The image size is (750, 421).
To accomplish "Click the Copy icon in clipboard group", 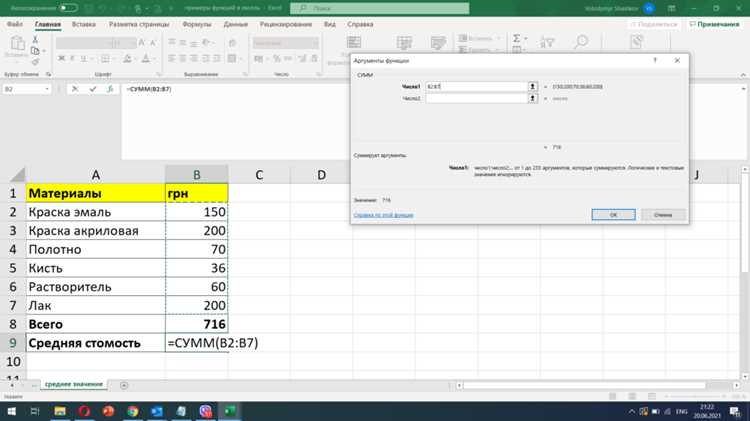I will 35,51.
